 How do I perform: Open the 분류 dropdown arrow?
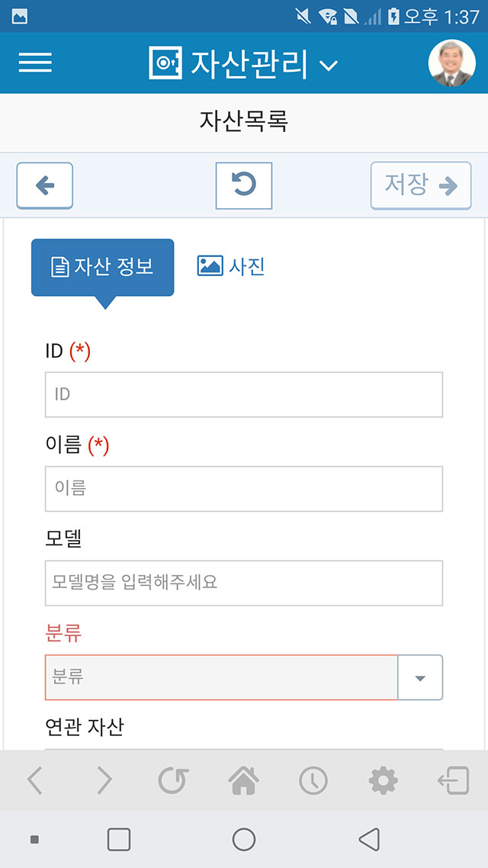click(420, 677)
